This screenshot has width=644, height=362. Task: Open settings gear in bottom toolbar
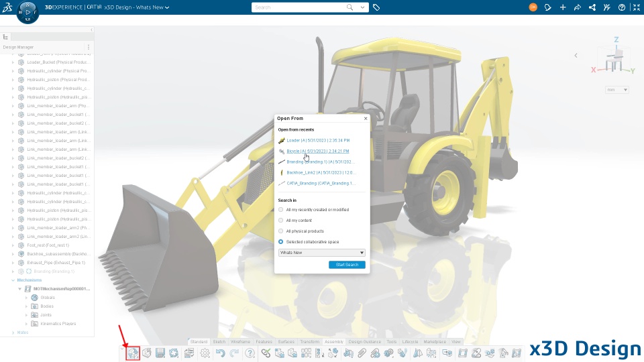[x=205, y=353]
